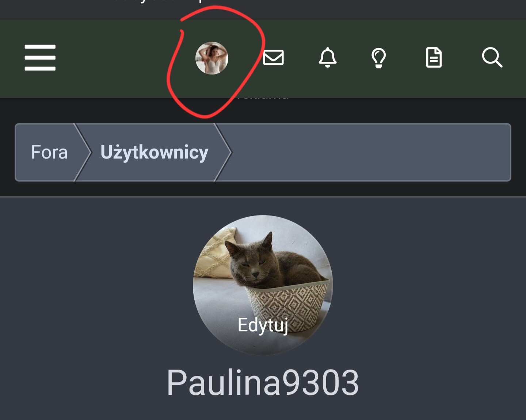Click the partially hidden reklama label

[x=263, y=96]
